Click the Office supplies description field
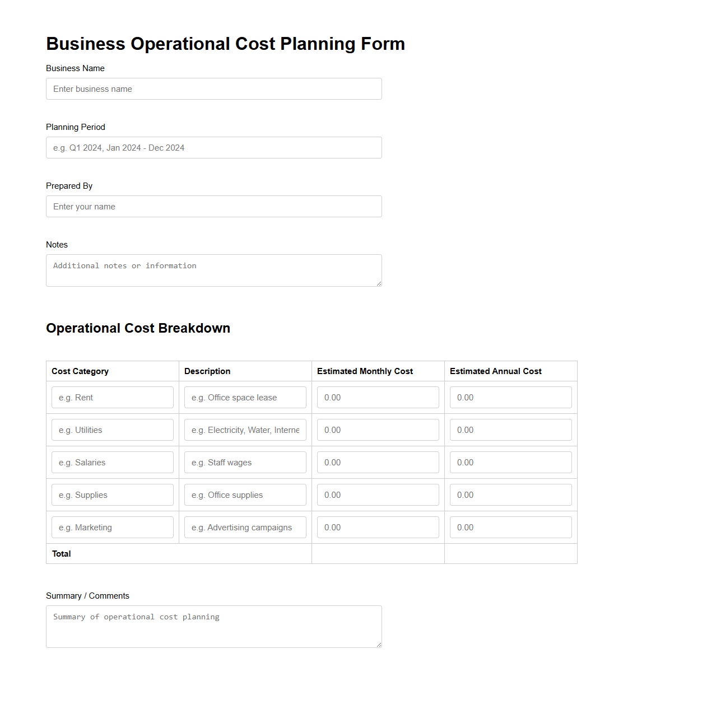716x728 pixels. [x=245, y=494]
